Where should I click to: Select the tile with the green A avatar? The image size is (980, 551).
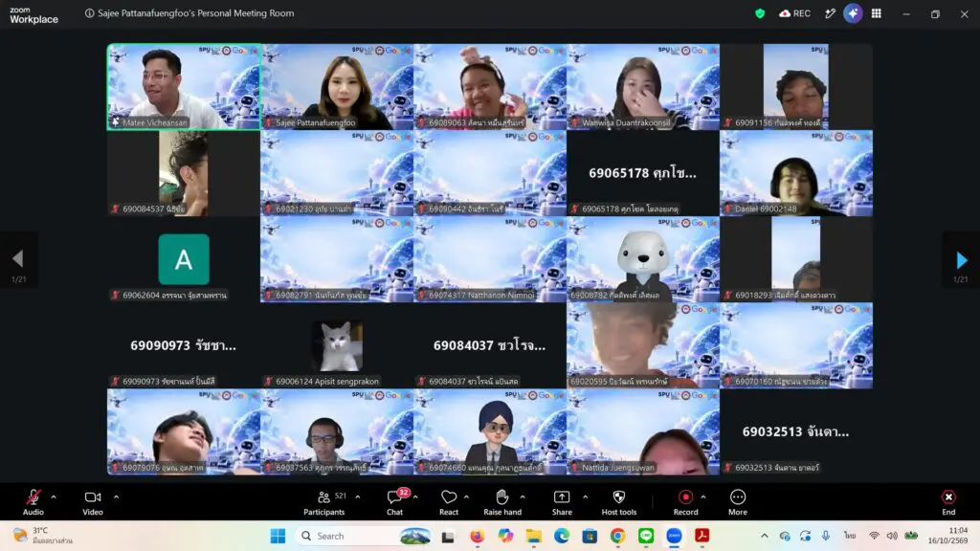tap(184, 259)
